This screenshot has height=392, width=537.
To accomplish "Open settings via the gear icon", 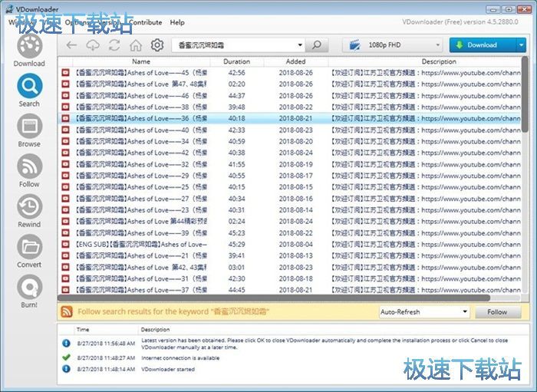I will (157, 44).
